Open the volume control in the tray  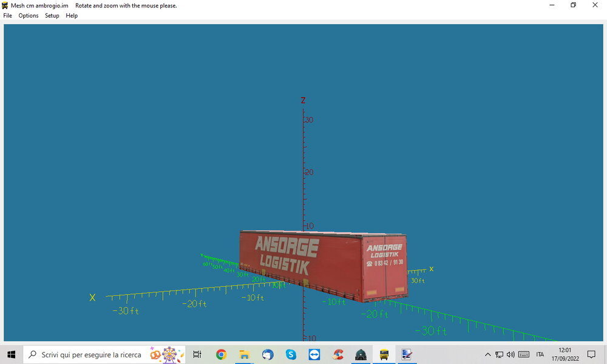510,354
